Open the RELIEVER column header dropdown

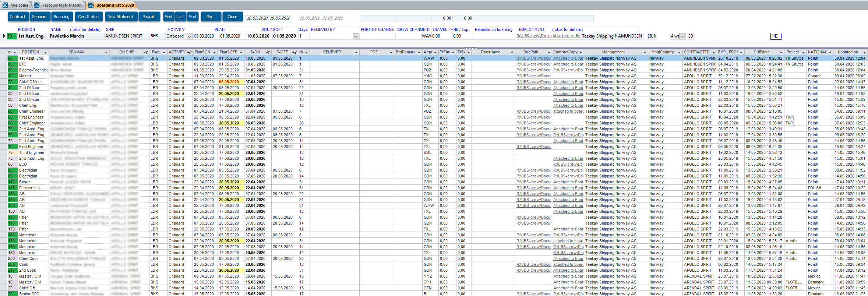[356, 52]
